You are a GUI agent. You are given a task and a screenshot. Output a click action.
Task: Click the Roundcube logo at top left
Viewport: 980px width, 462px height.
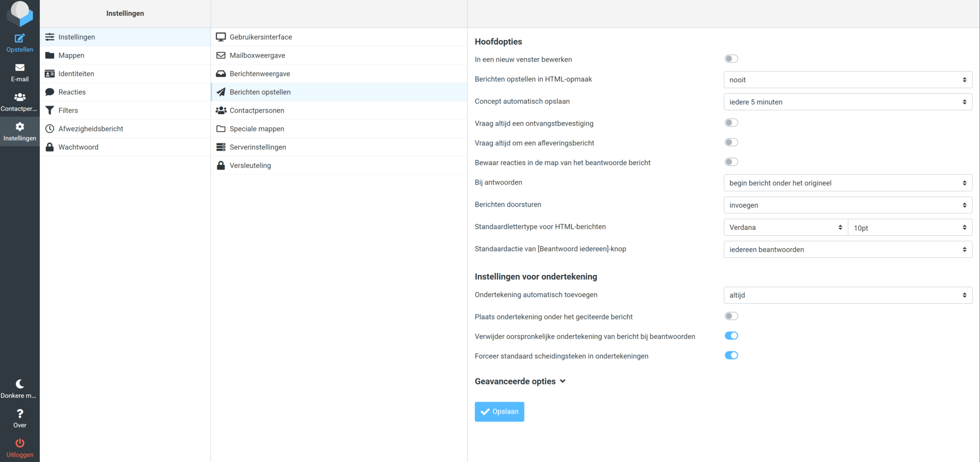point(19,13)
